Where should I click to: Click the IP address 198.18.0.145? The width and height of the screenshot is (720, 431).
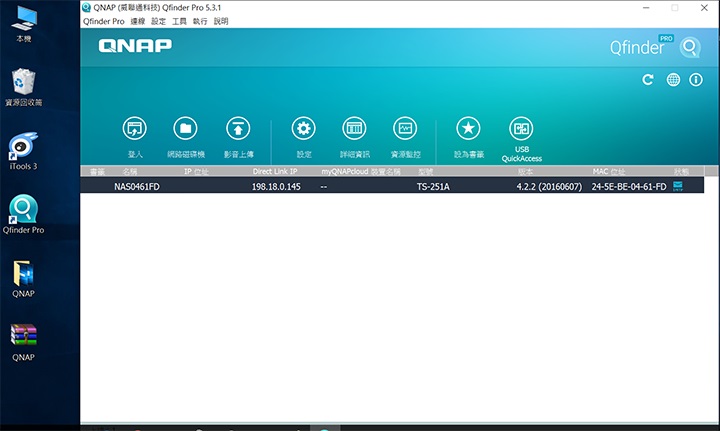(x=276, y=186)
